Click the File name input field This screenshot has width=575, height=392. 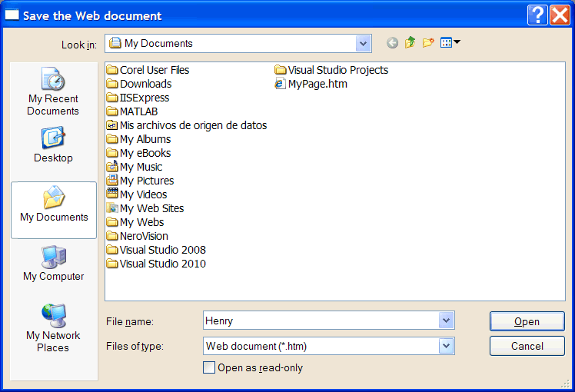[x=321, y=321]
